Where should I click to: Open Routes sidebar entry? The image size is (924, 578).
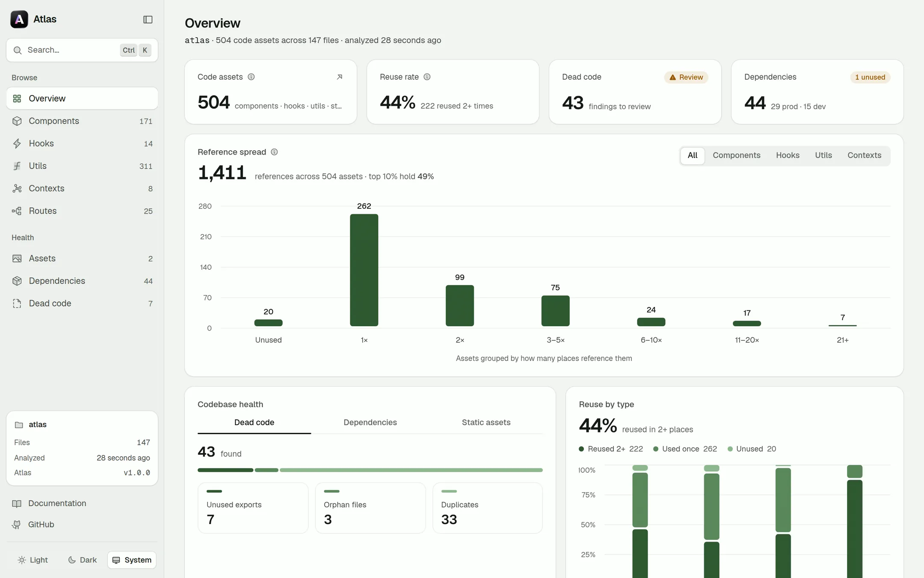[x=82, y=211]
